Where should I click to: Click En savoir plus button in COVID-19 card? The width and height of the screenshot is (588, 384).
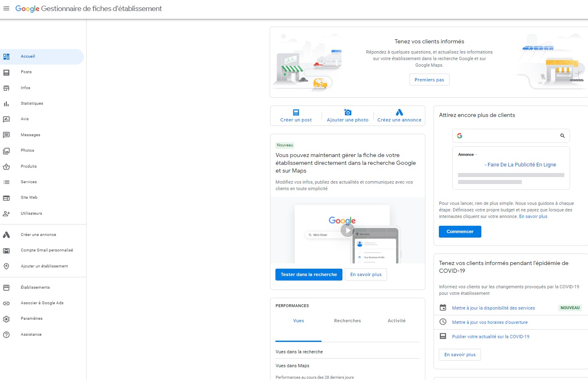(x=460, y=355)
